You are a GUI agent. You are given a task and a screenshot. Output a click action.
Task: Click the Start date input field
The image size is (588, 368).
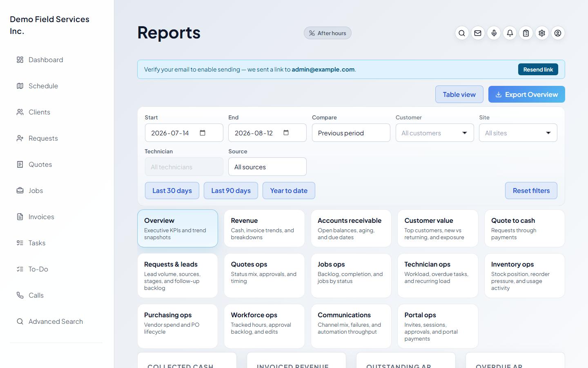click(x=184, y=133)
